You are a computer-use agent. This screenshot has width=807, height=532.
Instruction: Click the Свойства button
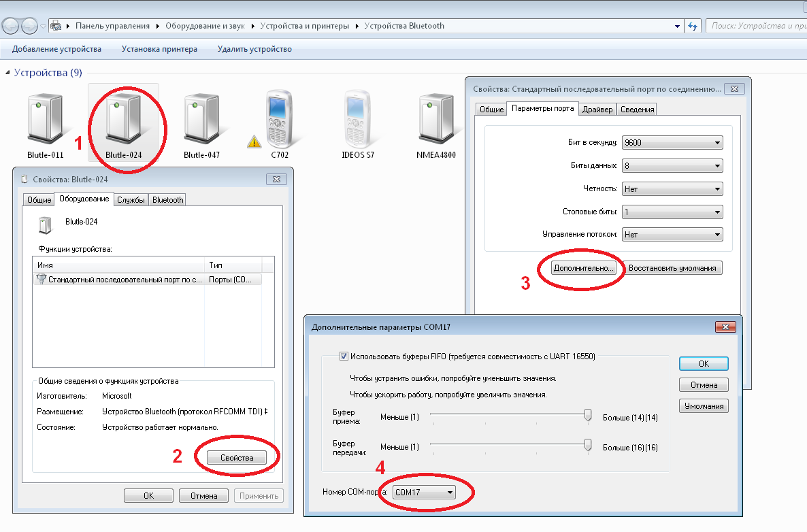237,458
